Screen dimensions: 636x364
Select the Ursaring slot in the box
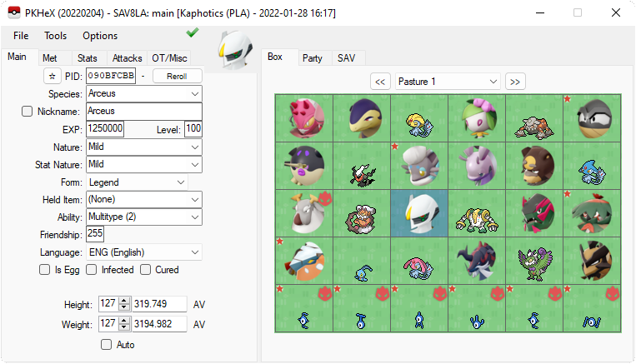tap(534, 166)
